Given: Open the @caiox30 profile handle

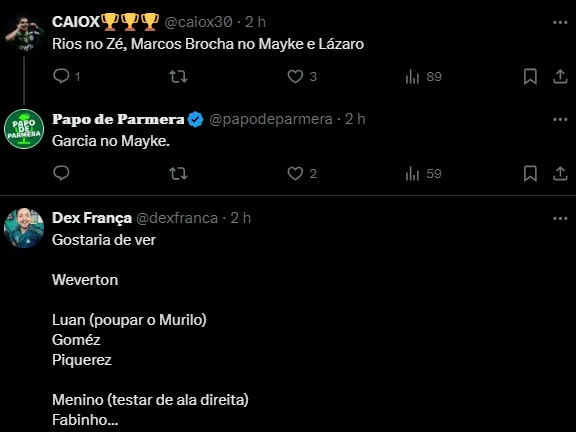Looking at the screenshot, I should [x=198, y=22].
